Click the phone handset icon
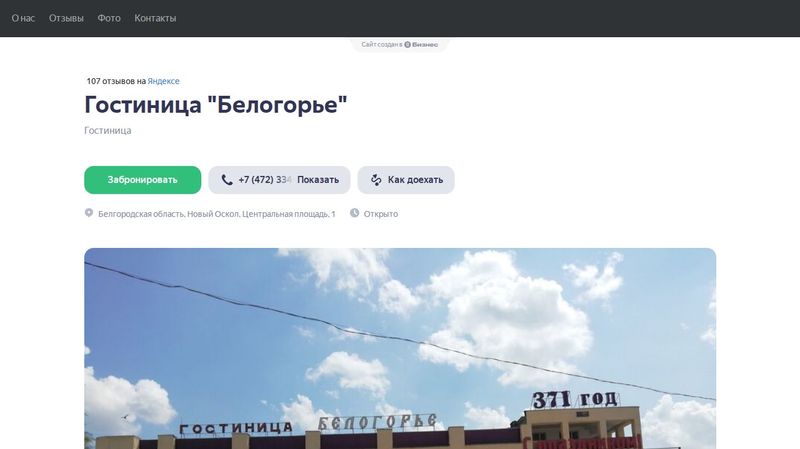Image resolution: width=800 pixels, height=449 pixels. [227, 180]
